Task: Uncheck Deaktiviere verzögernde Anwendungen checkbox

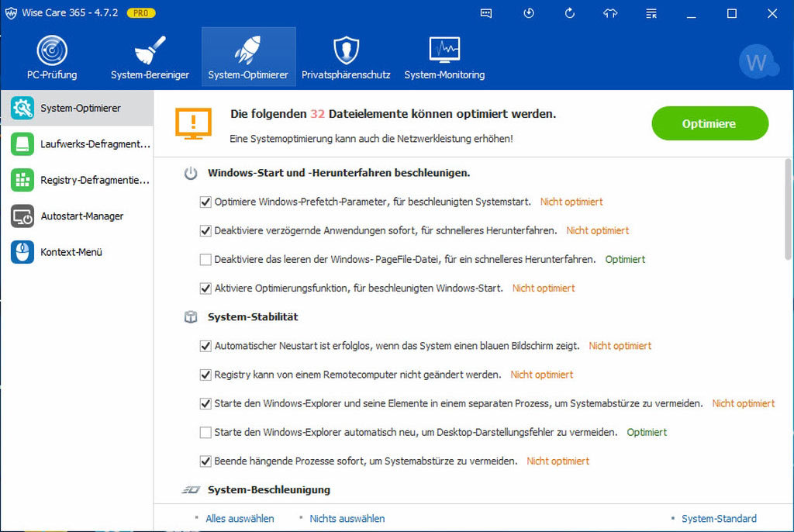Action: tap(205, 231)
